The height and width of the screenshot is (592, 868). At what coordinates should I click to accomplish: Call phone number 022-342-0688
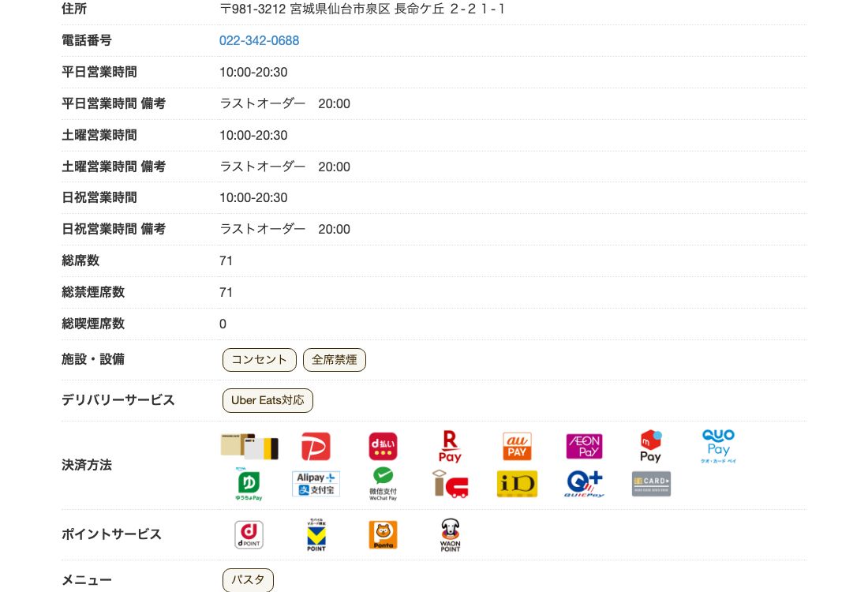(259, 40)
